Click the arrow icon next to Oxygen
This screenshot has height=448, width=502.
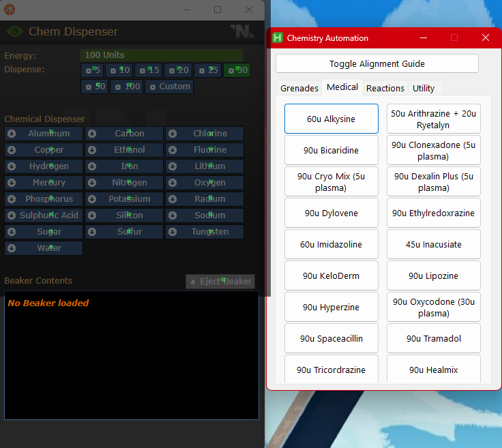click(173, 182)
